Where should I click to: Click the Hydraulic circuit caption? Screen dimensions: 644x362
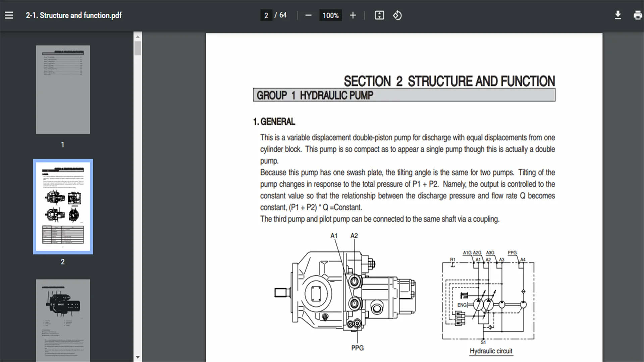491,351
